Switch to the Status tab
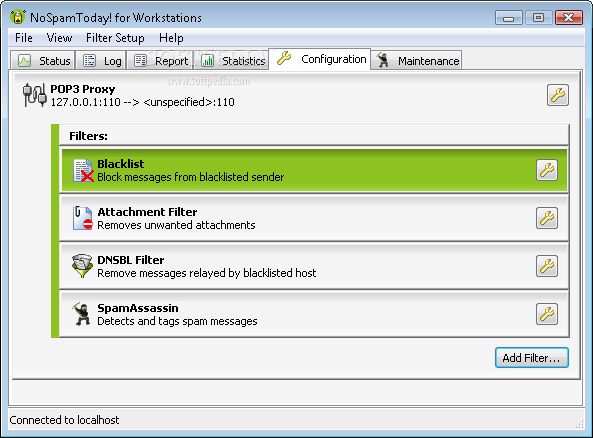 (x=43, y=61)
